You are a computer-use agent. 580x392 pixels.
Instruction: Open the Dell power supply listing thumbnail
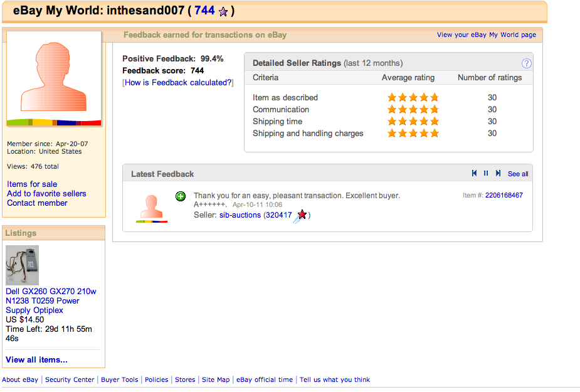(x=22, y=265)
